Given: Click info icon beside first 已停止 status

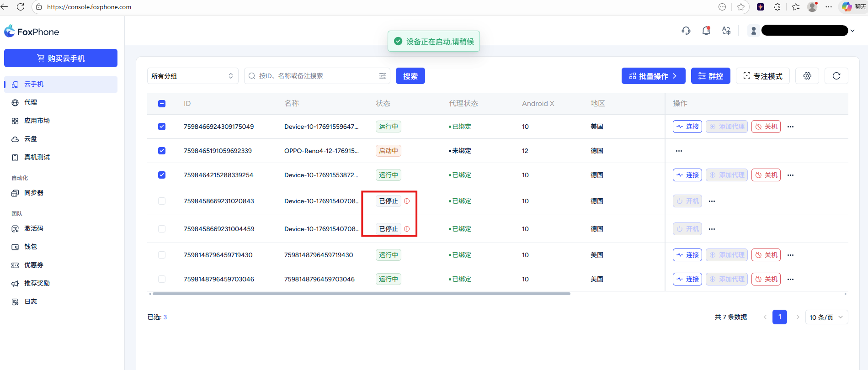Looking at the screenshot, I should coord(407,201).
